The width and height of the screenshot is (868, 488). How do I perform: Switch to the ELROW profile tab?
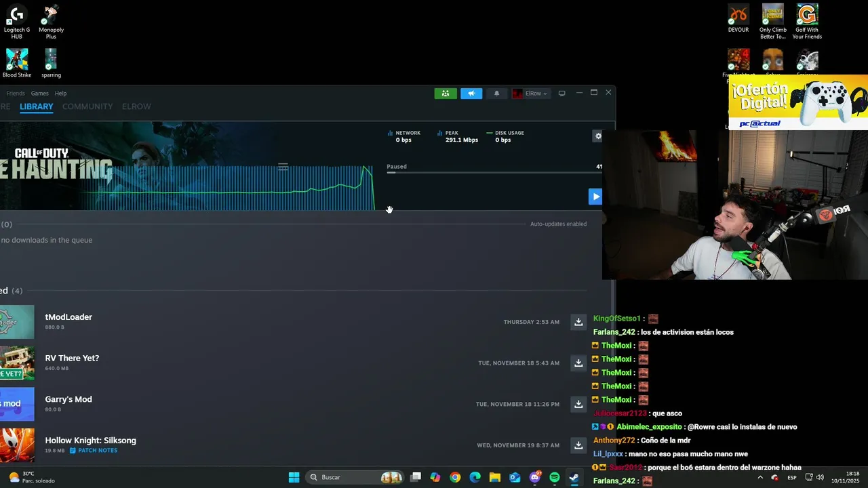click(136, 106)
